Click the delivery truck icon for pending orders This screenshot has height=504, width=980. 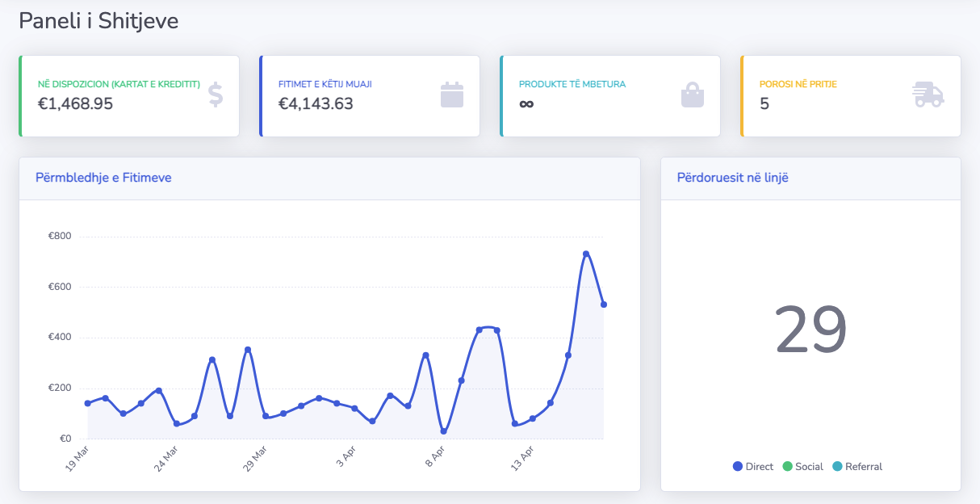(x=928, y=95)
